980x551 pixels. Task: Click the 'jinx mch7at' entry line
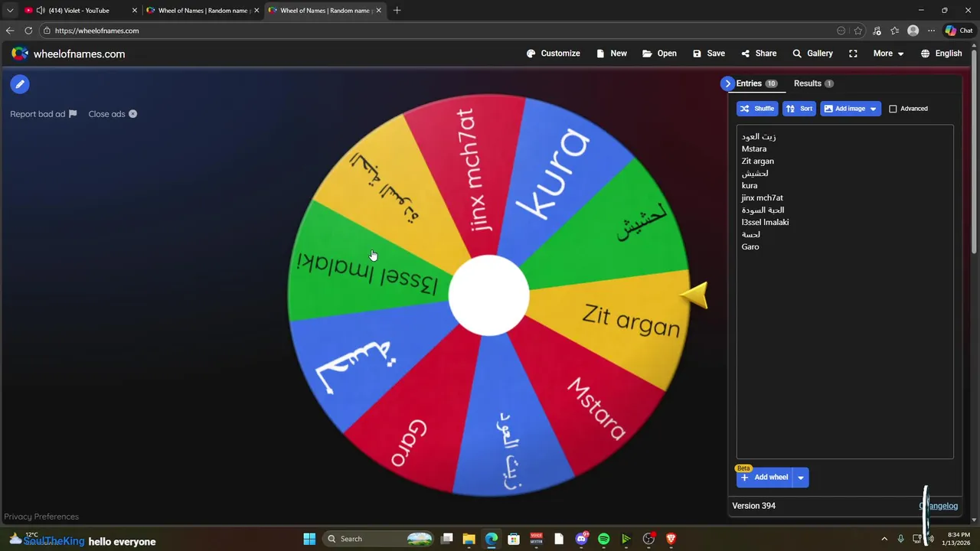coord(763,198)
